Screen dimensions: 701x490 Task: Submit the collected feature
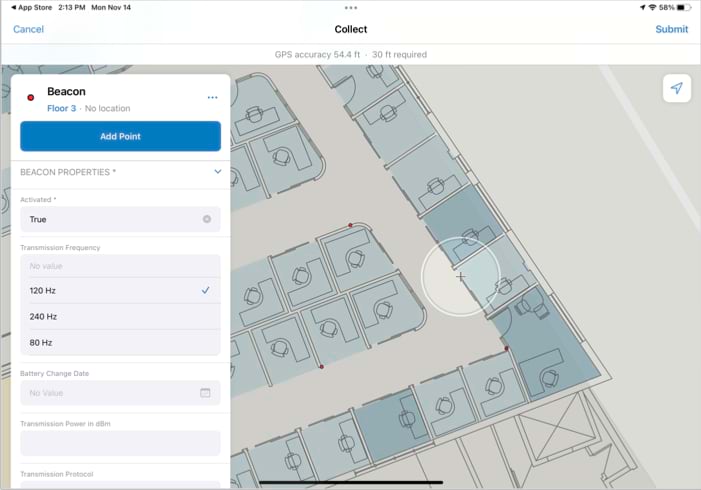click(671, 29)
